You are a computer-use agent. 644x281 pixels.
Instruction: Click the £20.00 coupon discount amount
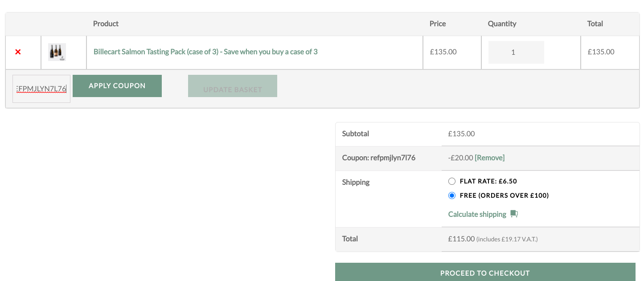pos(460,158)
